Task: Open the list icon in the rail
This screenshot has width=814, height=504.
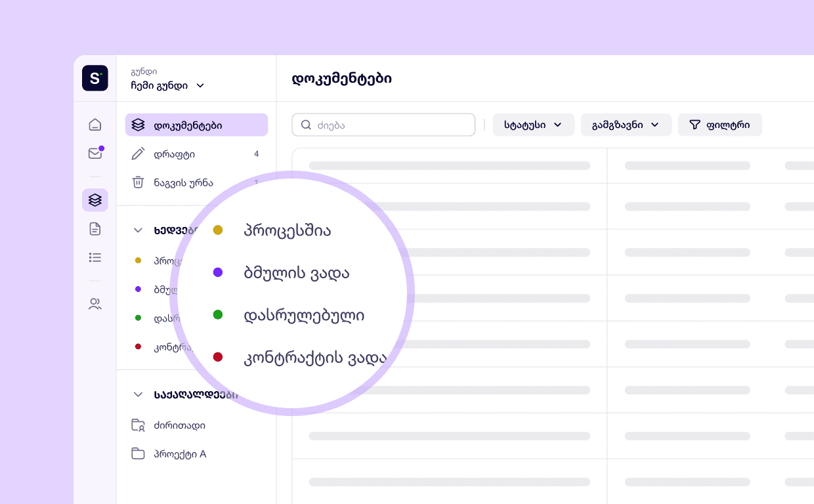Action: [x=95, y=258]
